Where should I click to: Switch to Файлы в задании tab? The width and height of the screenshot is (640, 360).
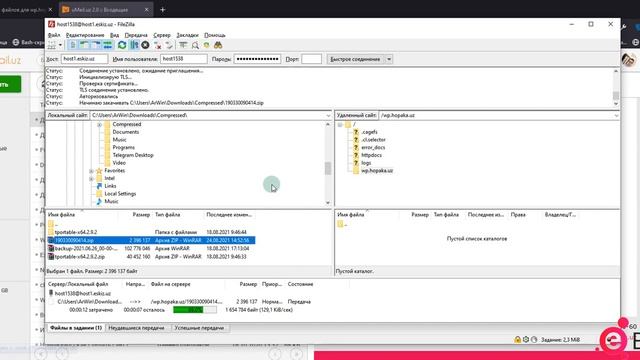(x=76, y=328)
